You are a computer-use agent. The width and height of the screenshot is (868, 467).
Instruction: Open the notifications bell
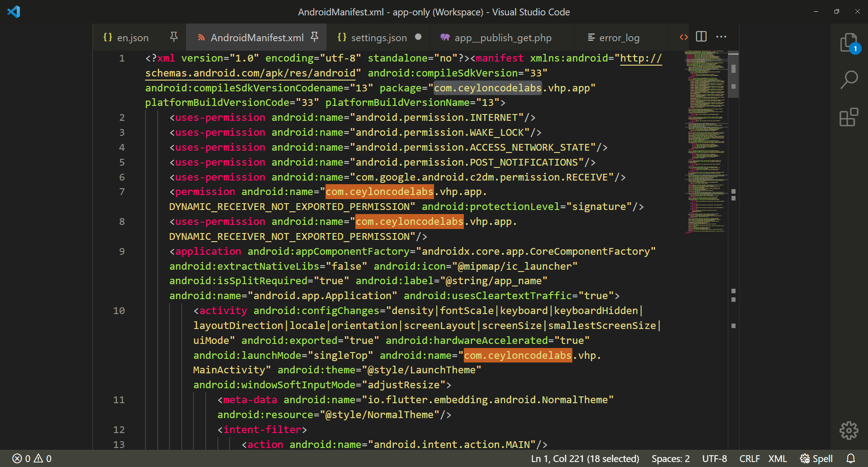(851, 459)
